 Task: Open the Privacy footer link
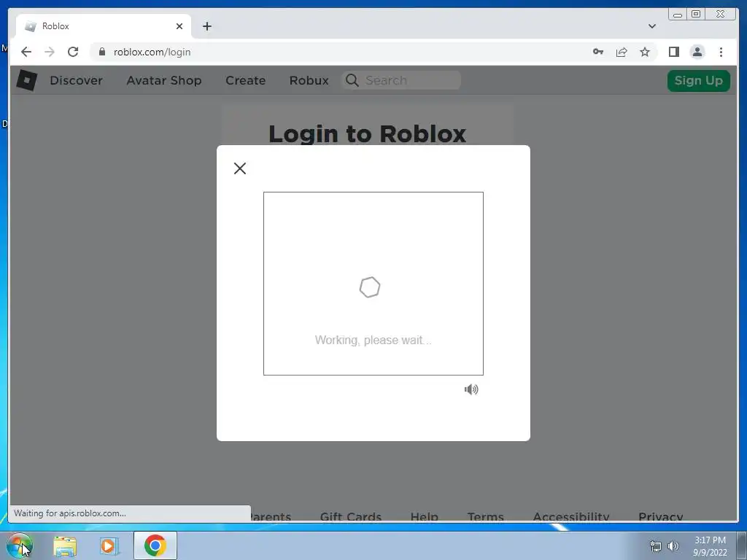[x=660, y=517]
